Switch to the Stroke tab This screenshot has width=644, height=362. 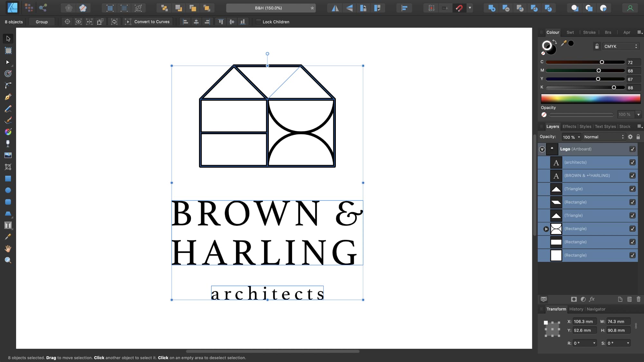590,32
